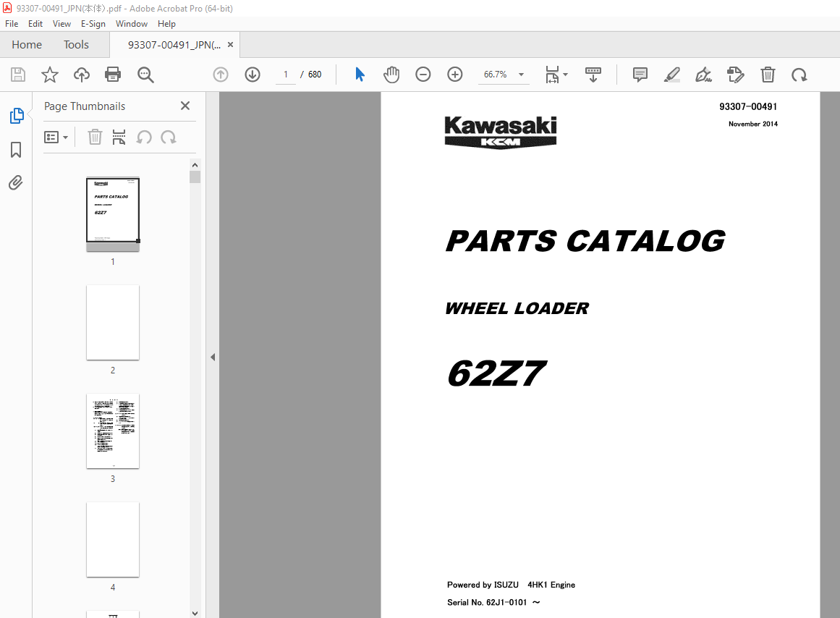This screenshot has height=618, width=840.
Task: Zoom in with plus icon
Action: click(x=455, y=75)
